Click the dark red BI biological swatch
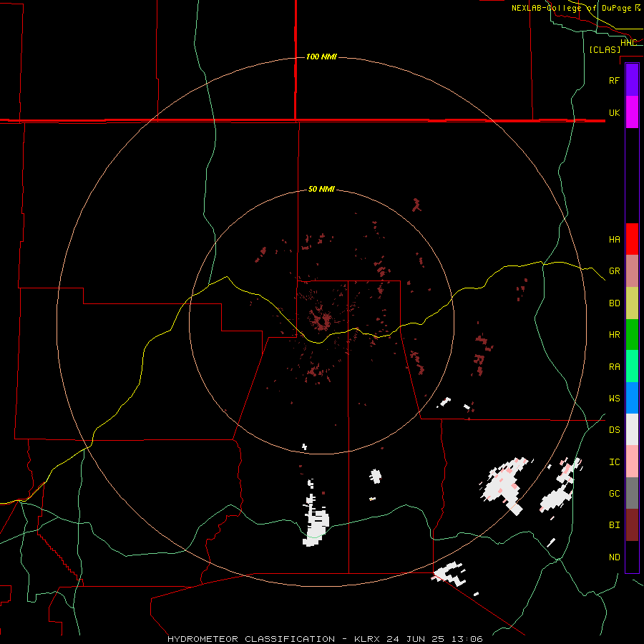Image resolution: width=644 pixels, height=644 pixels. pyautogui.click(x=632, y=525)
